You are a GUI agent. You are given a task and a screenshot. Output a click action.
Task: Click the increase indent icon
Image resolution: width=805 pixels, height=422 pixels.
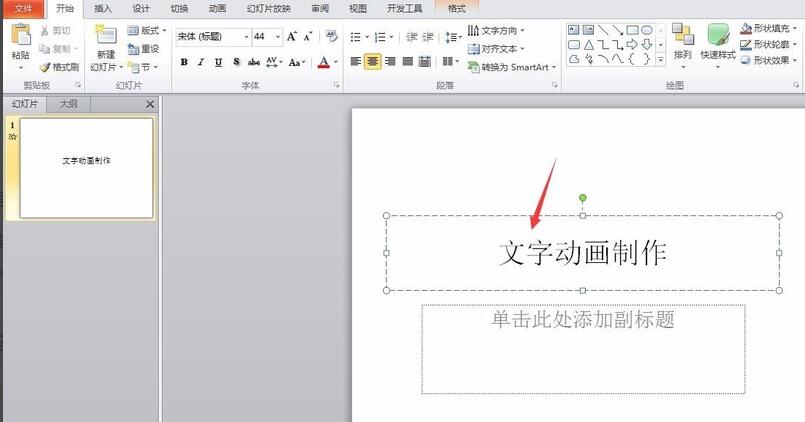428,37
